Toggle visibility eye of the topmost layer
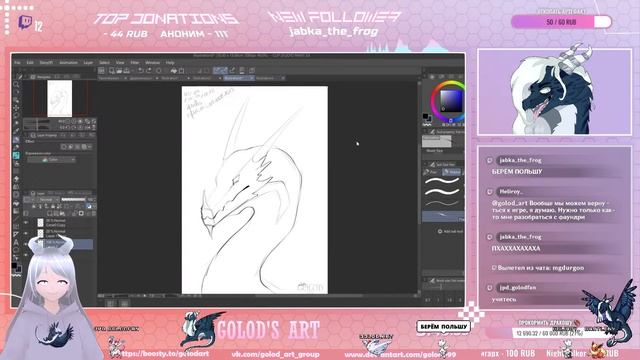 coord(26,223)
